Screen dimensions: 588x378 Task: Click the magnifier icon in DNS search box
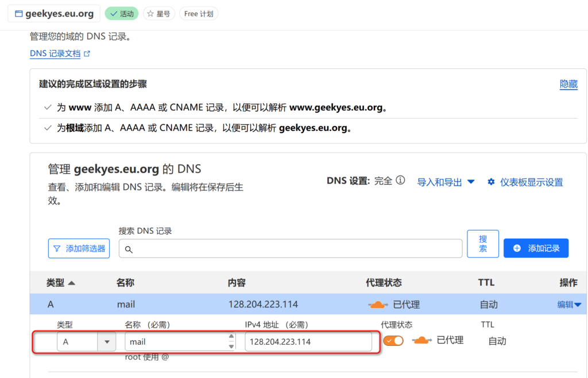tap(129, 250)
